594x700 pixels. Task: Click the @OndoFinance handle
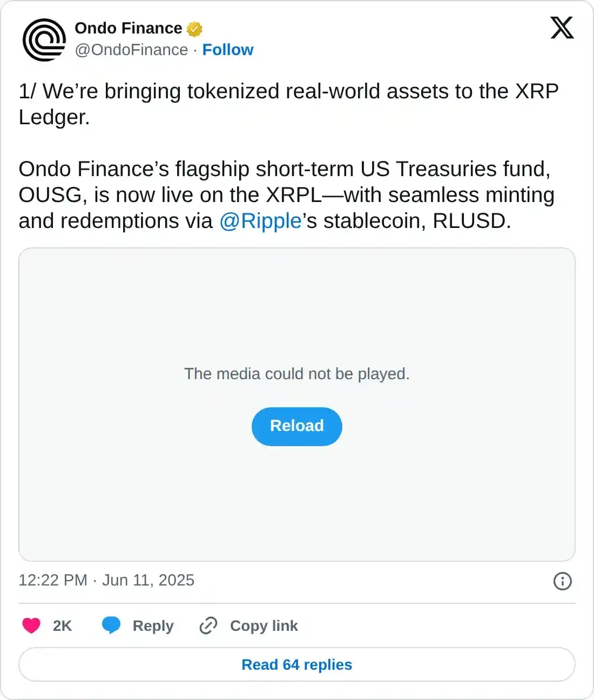click(130, 50)
